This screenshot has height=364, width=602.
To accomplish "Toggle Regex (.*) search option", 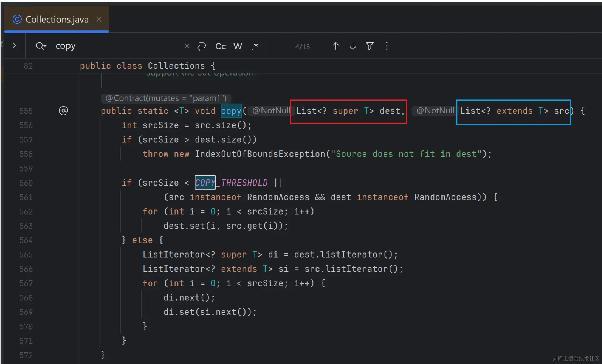I will tap(255, 46).
